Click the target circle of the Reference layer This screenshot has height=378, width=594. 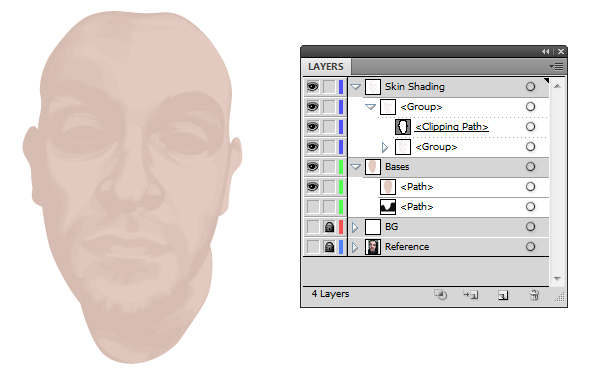coord(530,247)
